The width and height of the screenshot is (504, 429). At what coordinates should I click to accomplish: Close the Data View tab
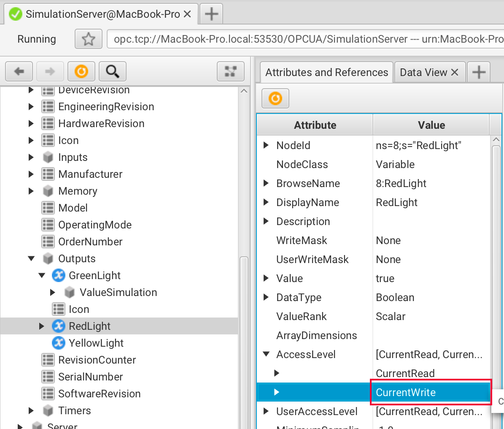[x=455, y=73]
